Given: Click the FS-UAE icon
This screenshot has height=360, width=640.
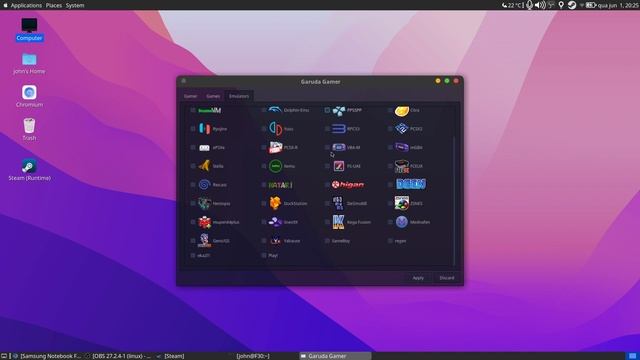Looking at the screenshot, I should point(338,166).
